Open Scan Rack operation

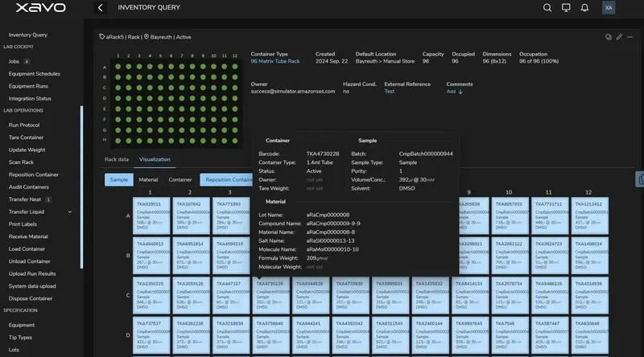coord(21,162)
